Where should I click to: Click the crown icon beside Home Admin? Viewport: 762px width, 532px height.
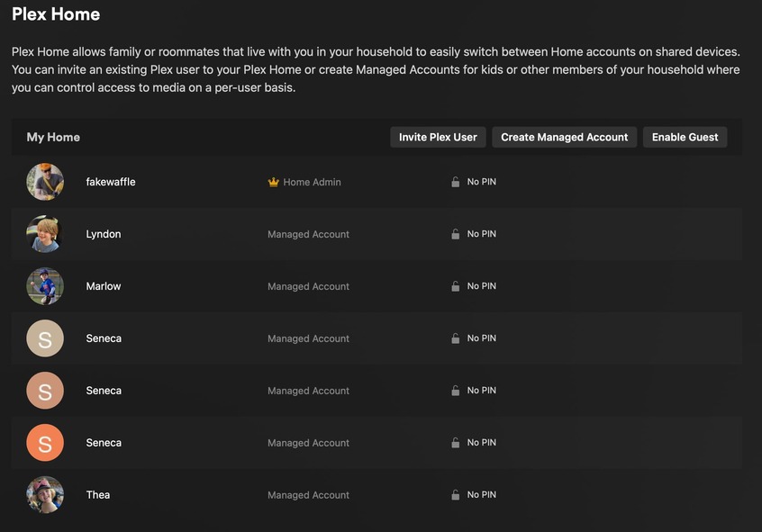tap(274, 182)
